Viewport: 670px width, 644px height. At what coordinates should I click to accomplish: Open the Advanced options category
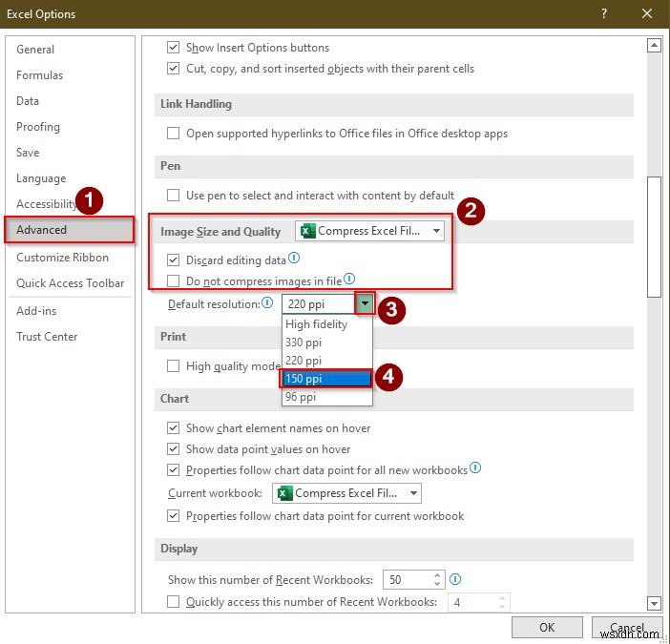[42, 230]
